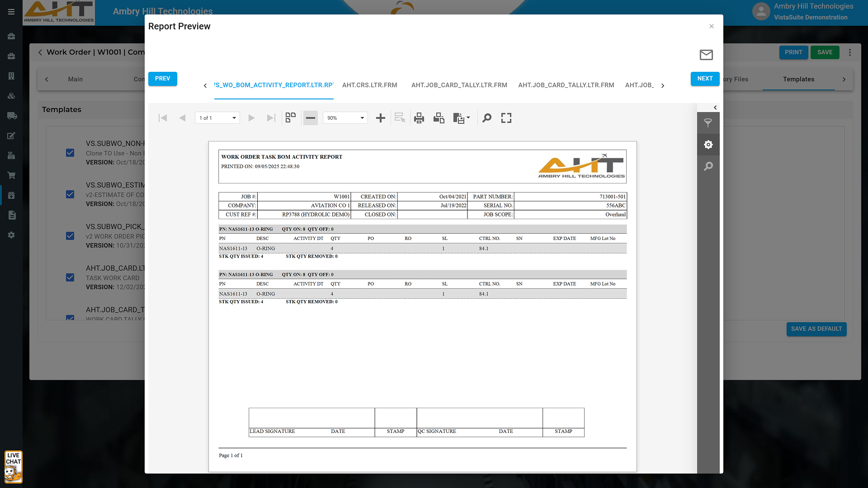Uncheck the AHT.JOB_CARD template checkbox

pos(70,277)
